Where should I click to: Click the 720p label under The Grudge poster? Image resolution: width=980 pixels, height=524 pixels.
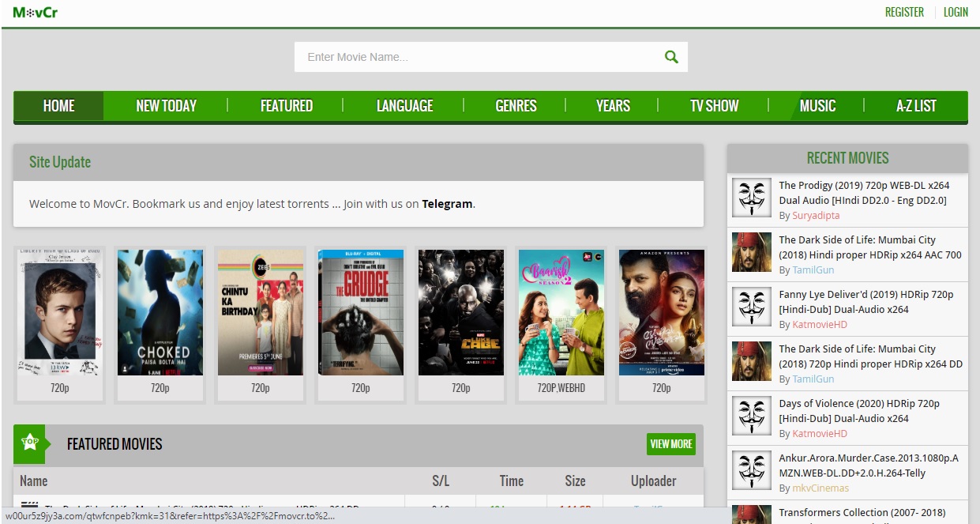[x=361, y=388]
